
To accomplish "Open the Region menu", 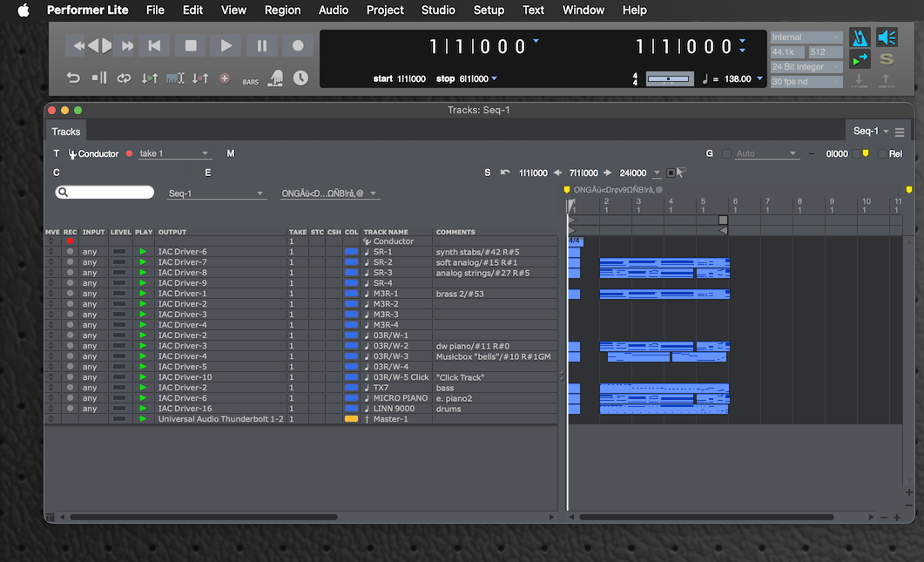I will [x=282, y=10].
